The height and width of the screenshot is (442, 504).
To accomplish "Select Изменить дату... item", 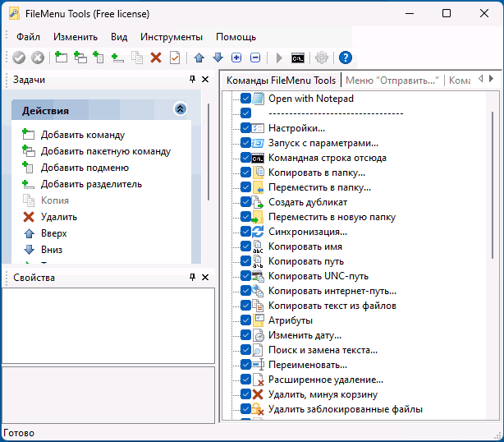I will (x=305, y=335).
